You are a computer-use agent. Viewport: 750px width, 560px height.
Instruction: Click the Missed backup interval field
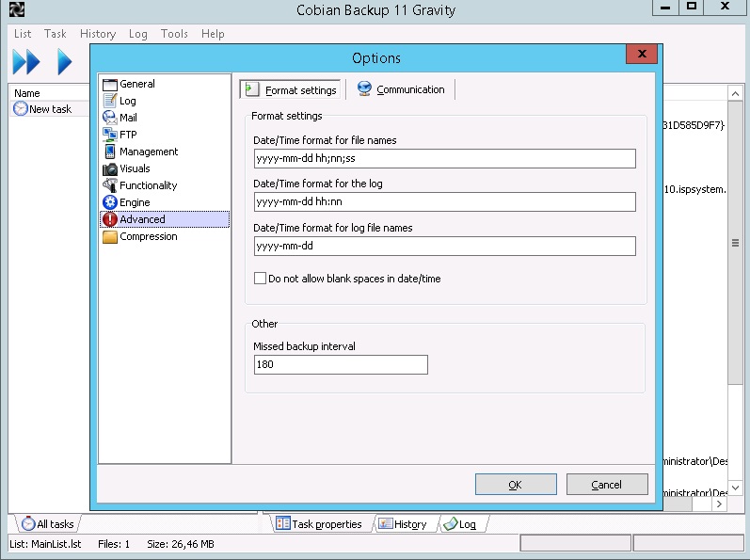[341, 364]
